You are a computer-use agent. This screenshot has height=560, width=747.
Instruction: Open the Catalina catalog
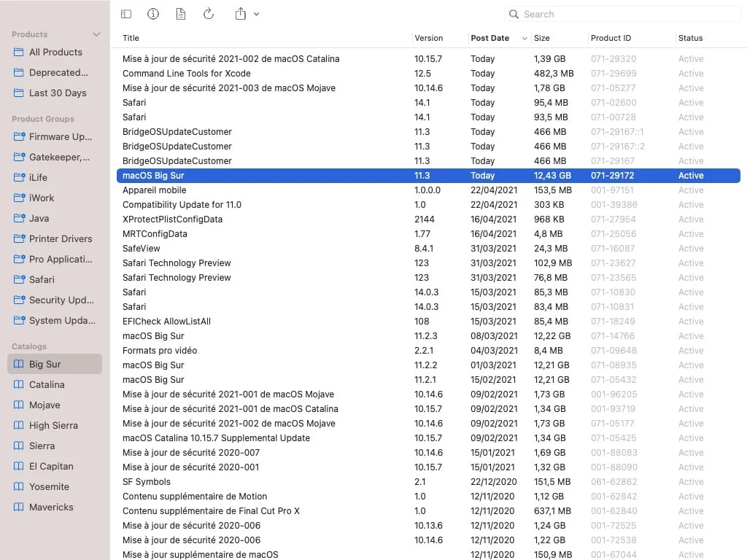(x=47, y=384)
